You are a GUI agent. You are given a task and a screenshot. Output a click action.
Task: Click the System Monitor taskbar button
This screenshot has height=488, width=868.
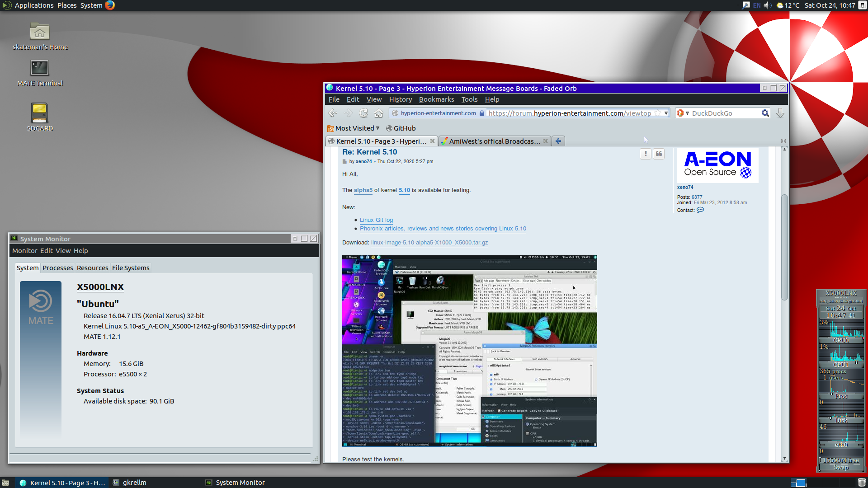pos(235,483)
